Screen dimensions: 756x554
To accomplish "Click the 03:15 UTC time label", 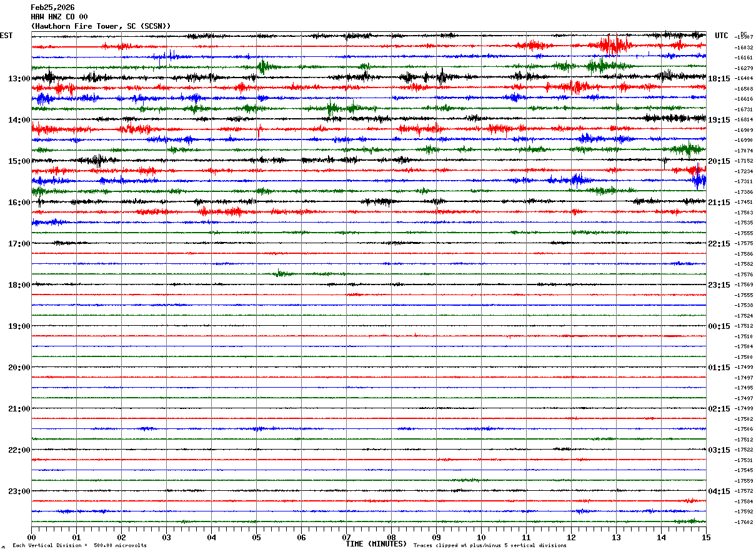I will (x=719, y=450).
